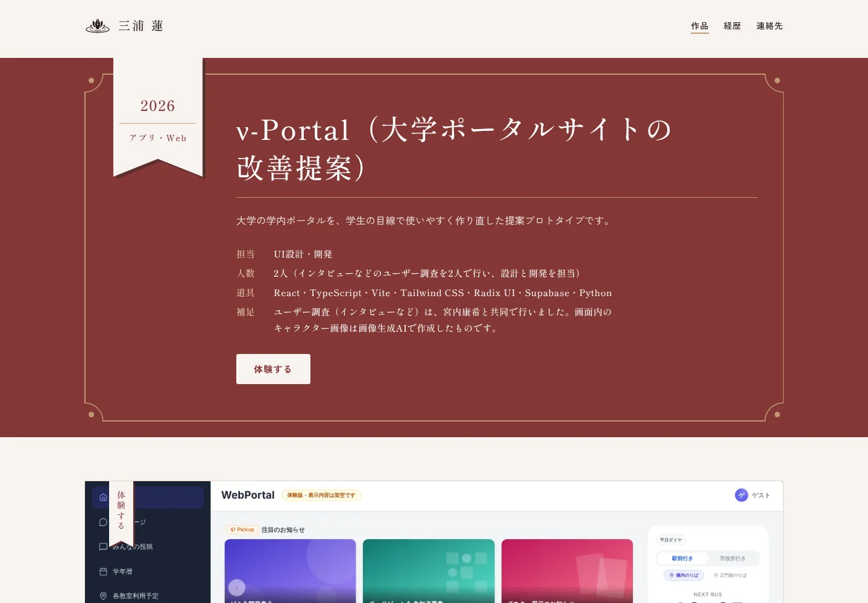Click the message bubble icon in the sidebar

click(x=103, y=522)
